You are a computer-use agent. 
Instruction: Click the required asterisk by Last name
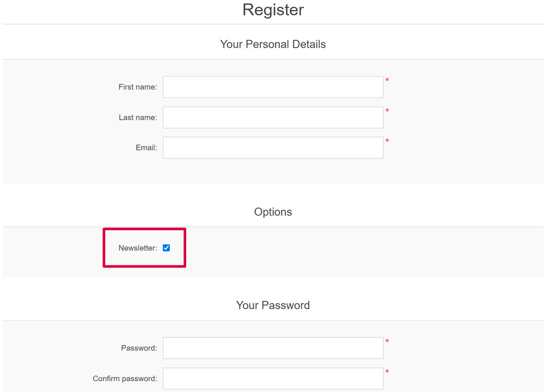[x=387, y=111]
